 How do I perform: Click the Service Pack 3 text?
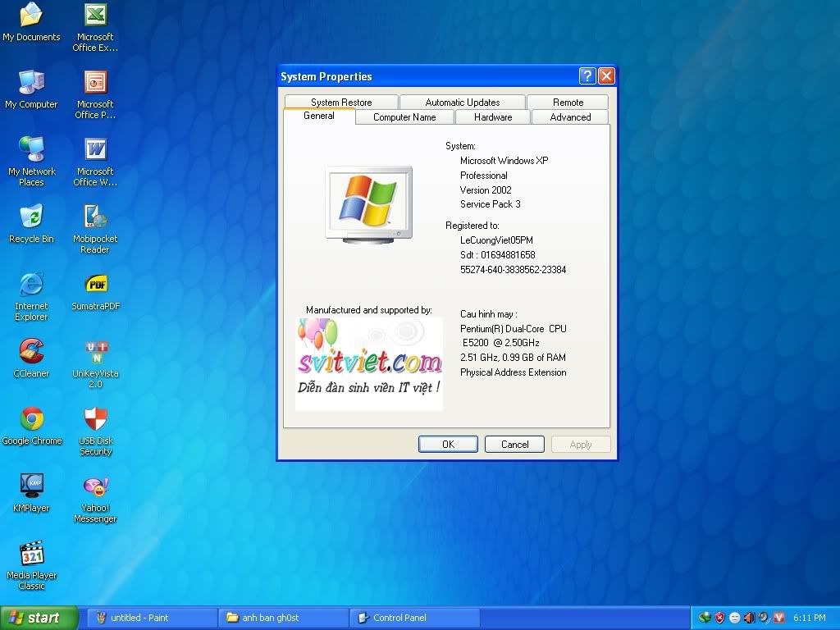tap(491, 204)
